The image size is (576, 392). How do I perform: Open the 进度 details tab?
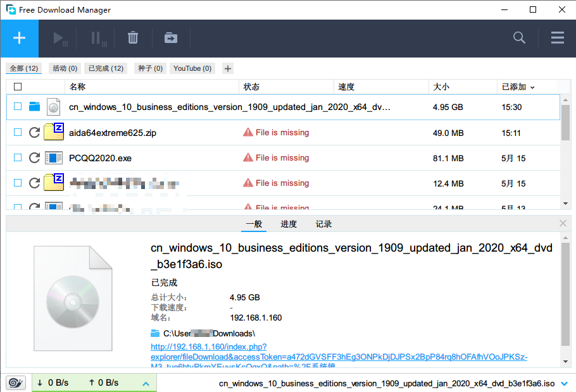[x=289, y=224]
